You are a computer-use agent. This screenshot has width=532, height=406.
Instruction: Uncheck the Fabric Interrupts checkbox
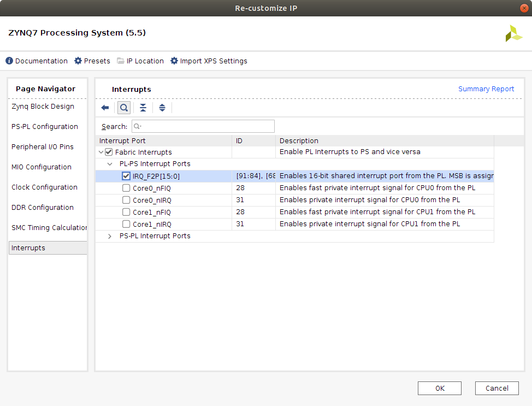point(109,152)
